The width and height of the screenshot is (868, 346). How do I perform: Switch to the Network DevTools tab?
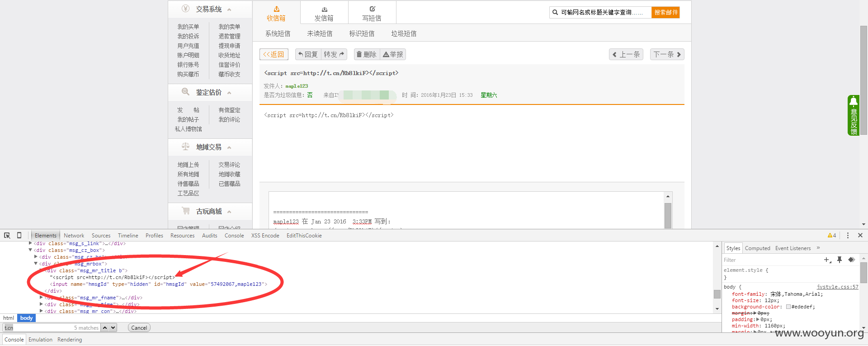point(74,236)
